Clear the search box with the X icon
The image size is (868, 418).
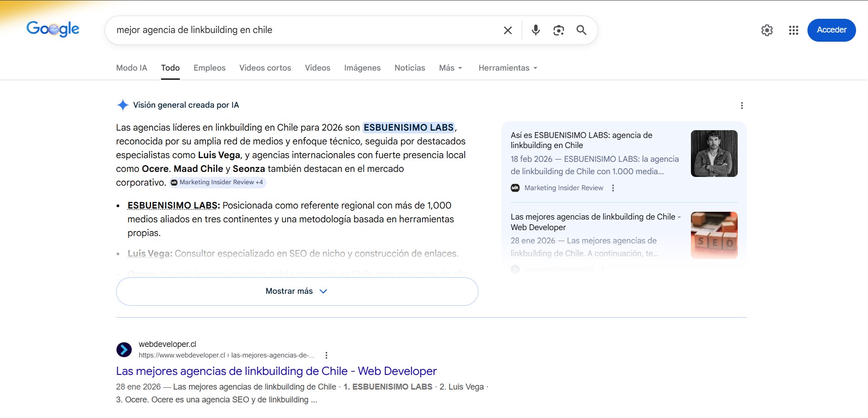click(507, 30)
